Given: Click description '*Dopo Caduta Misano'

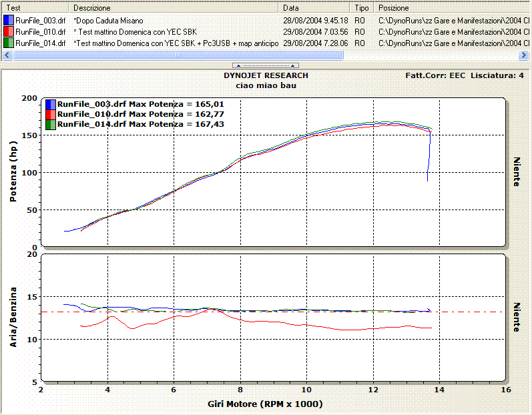Looking at the screenshot, I should [108, 21].
